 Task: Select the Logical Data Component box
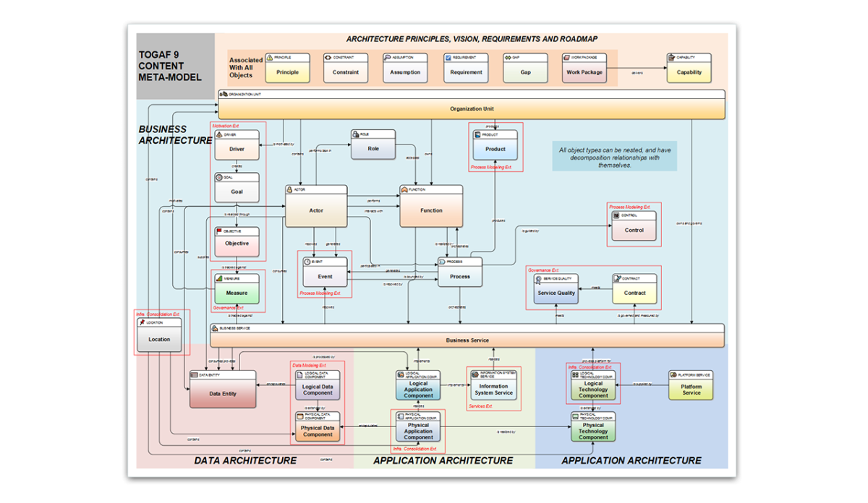[318, 385]
